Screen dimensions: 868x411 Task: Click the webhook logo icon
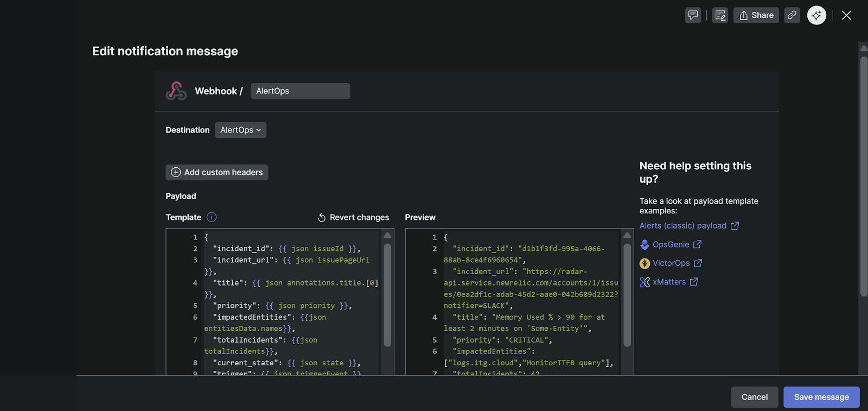176,91
